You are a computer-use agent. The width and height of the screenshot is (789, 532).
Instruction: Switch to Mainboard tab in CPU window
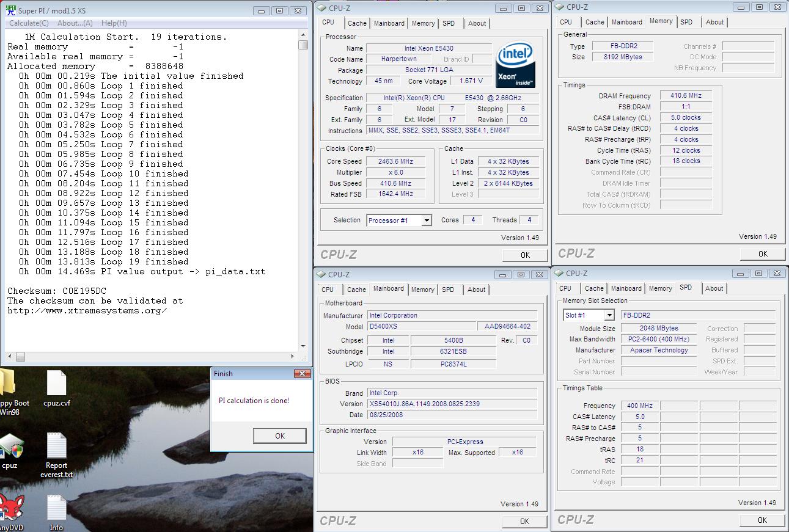[x=389, y=23]
